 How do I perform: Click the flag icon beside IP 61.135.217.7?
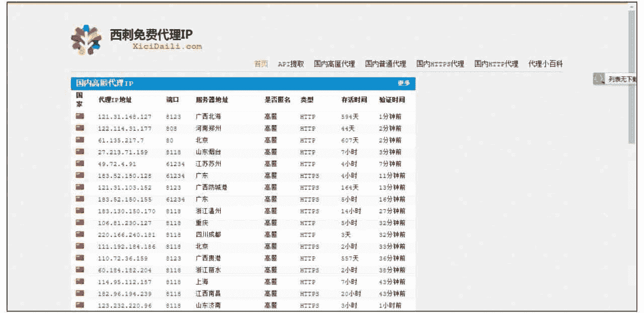80,140
